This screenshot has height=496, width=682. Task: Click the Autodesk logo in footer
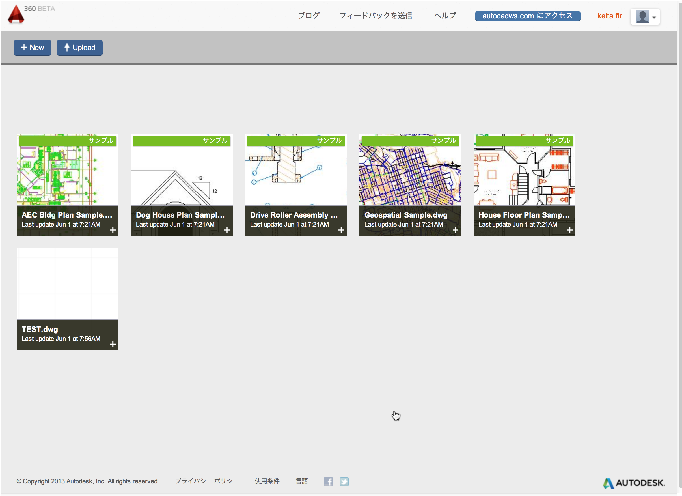(634, 483)
